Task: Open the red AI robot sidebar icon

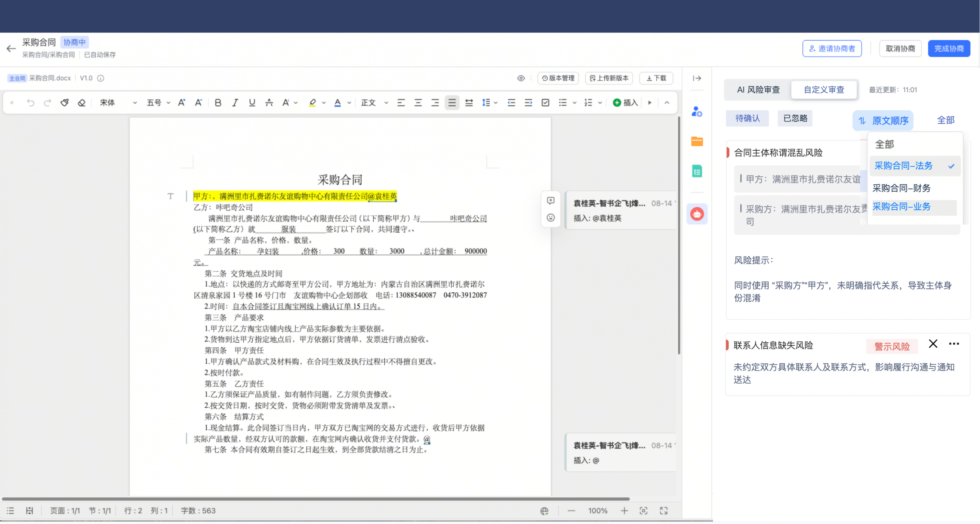Action: coord(697,214)
